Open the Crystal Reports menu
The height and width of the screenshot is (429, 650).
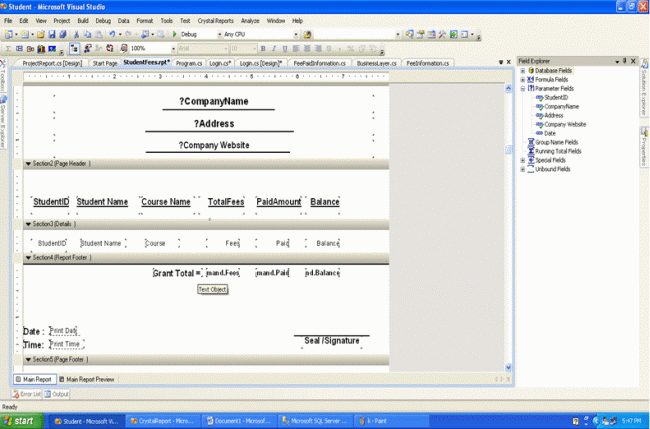coord(215,21)
